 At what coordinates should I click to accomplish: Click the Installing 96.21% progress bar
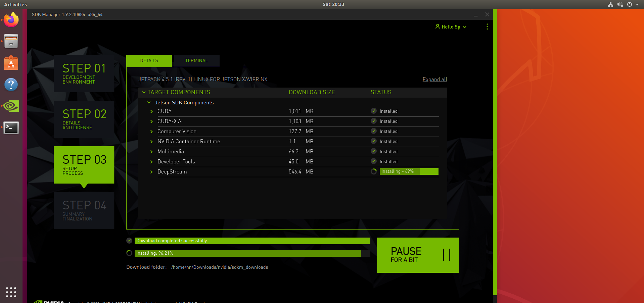(252, 253)
